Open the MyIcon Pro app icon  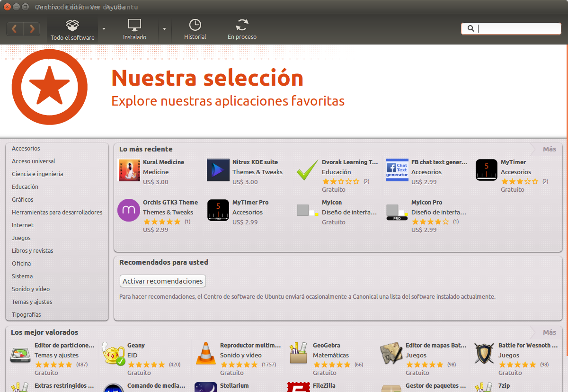397,212
